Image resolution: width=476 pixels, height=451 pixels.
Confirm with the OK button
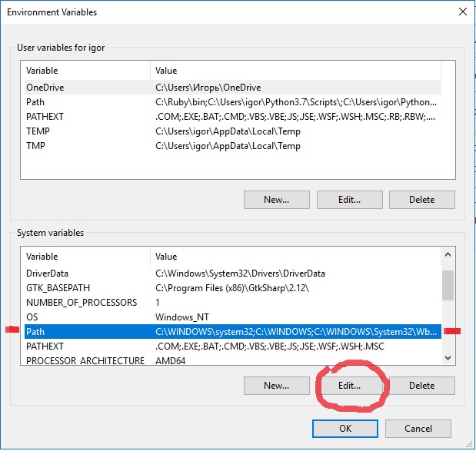(x=345, y=429)
